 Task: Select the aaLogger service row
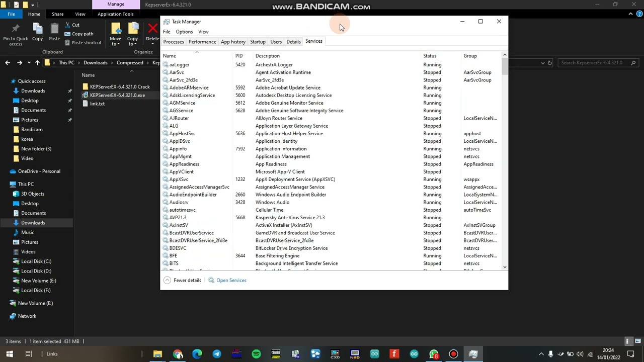coord(331,65)
